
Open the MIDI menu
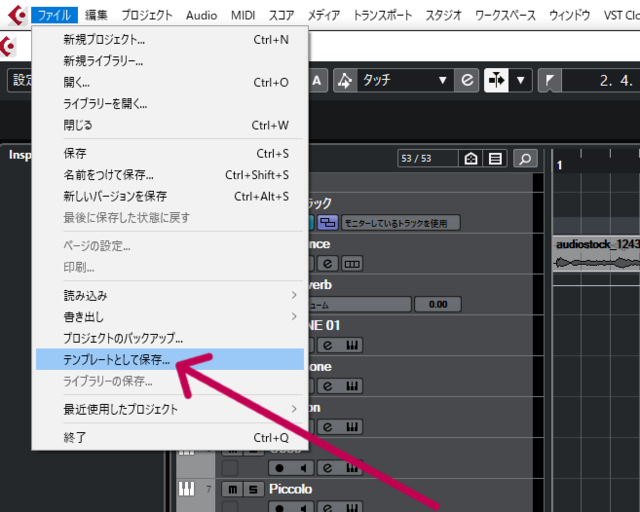[243, 16]
